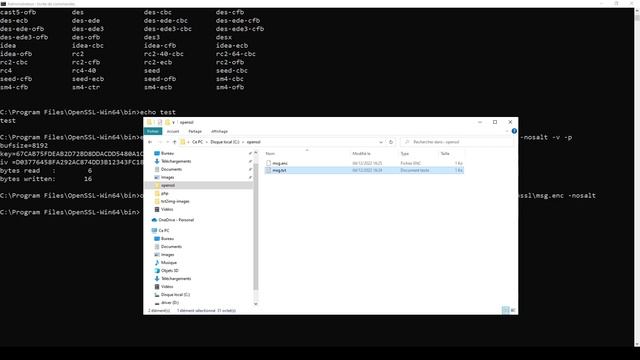Viewport: 640px width, 360px height.
Task: Open the Partage ribbon tab
Action: [x=195, y=131]
